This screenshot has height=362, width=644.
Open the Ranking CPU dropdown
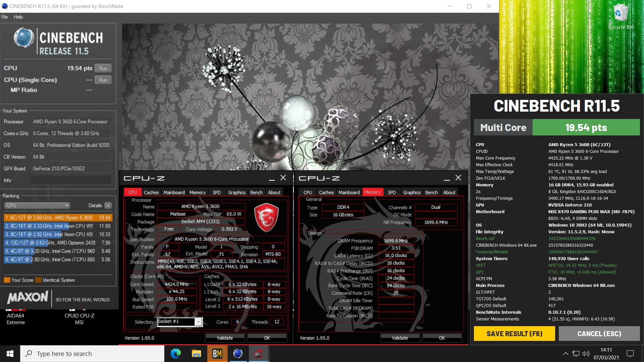coord(37,205)
